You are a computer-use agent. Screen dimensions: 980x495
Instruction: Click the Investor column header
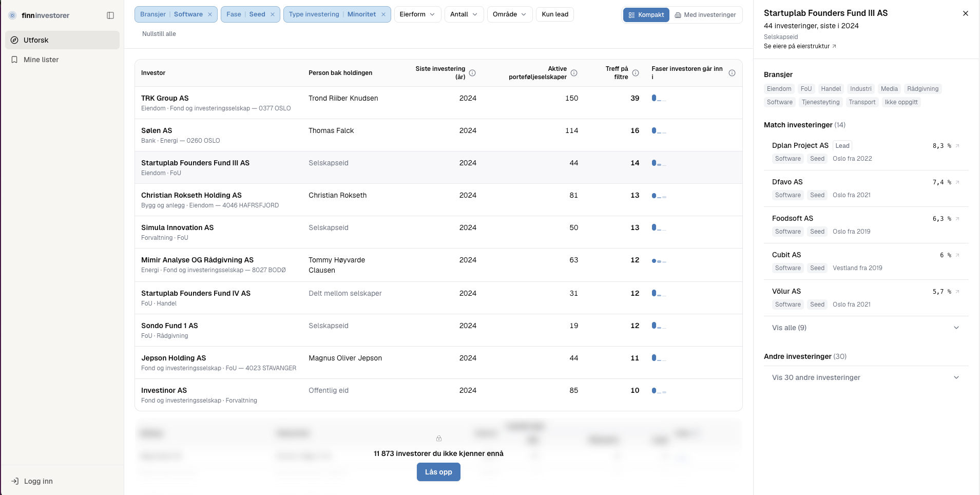(x=153, y=73)
